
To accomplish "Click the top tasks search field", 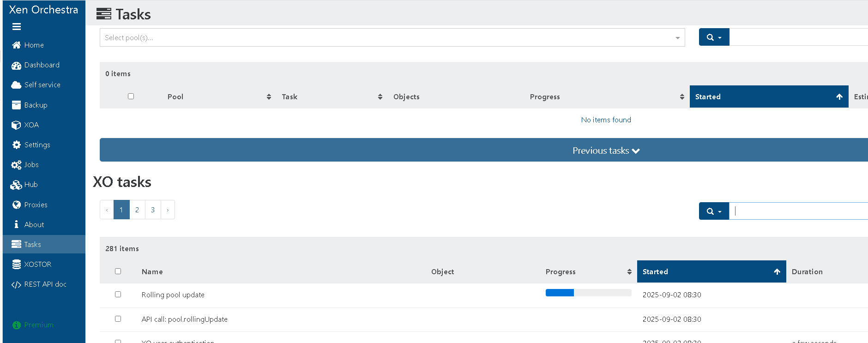I will [x=798, y=37].
